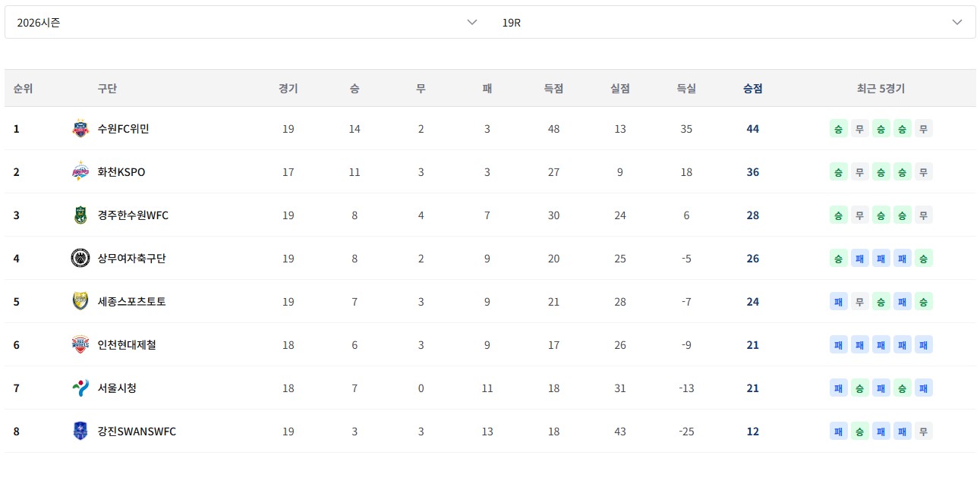The height and width of the screenshot is (496, 980).
Task: Click the 화천KSPO team emblem
Action: 80,172
